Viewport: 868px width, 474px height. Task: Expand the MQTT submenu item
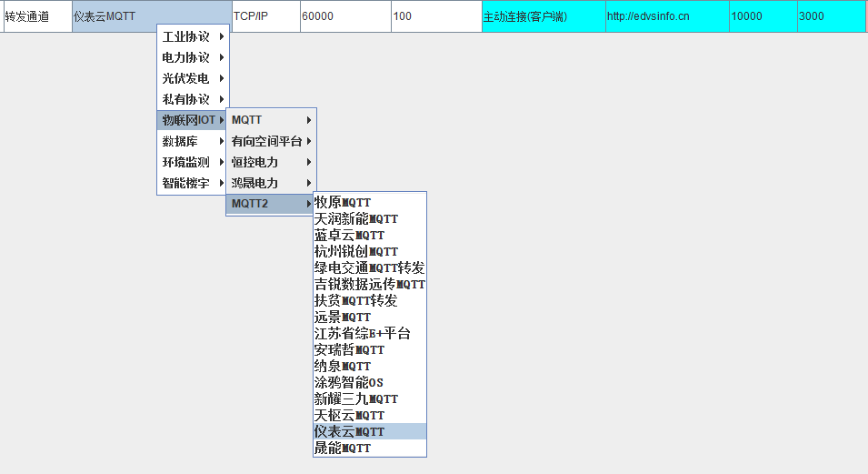271,120
